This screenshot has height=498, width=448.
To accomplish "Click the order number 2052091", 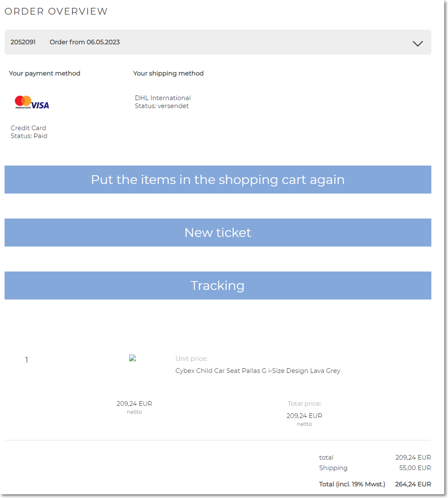I will [23, 42].
